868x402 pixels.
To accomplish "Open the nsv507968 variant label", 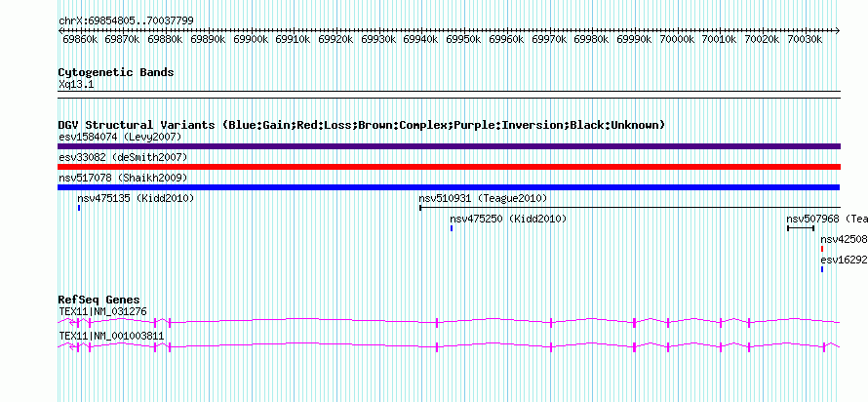I will 827,219.
